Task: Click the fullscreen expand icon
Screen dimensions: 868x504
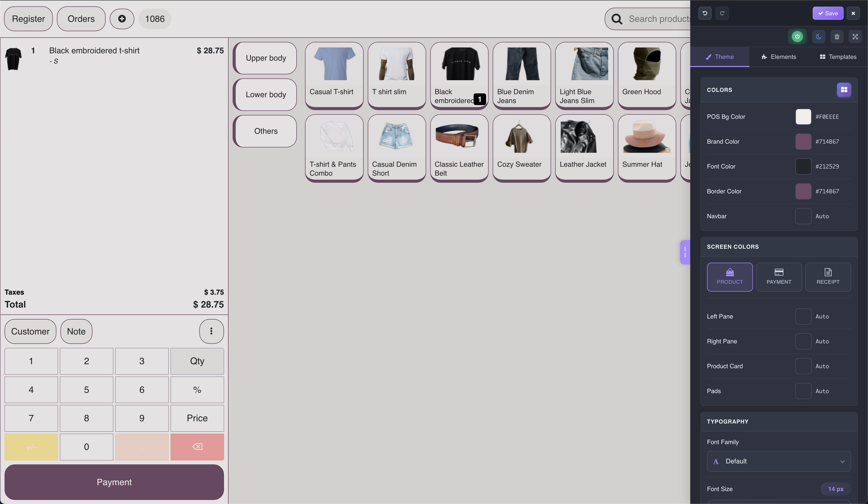Action: pos(855,37)
